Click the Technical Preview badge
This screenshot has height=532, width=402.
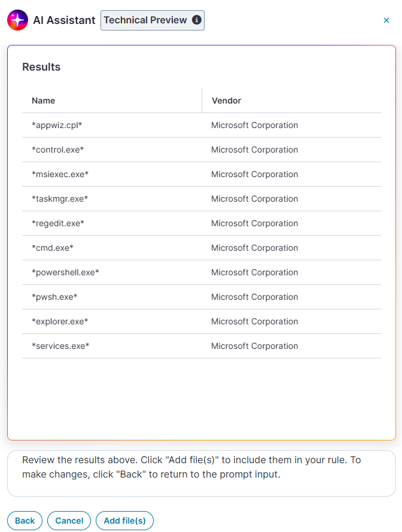(x=153, y=20)
